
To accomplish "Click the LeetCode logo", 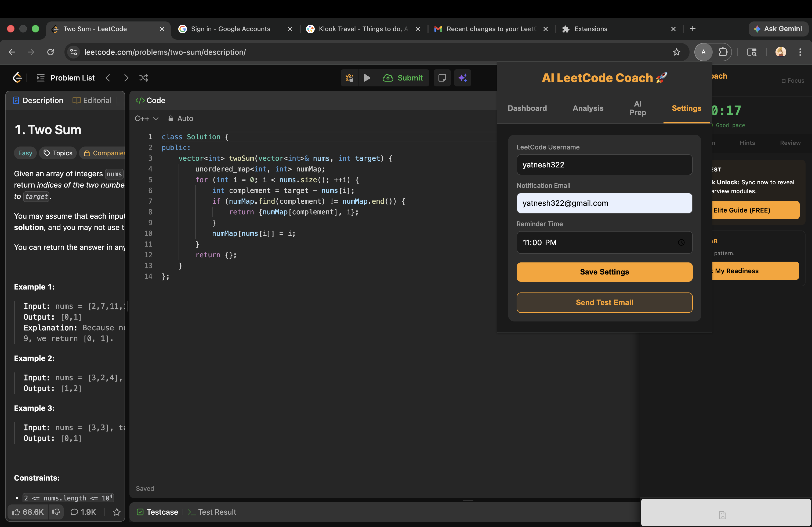I will pyautogui.click(x=17, y=77).
